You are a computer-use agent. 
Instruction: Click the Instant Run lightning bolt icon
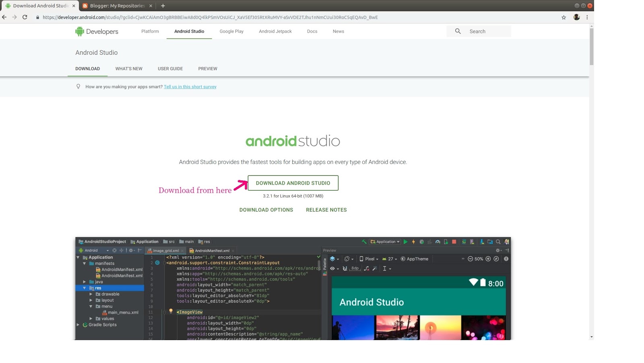point(413,242)
